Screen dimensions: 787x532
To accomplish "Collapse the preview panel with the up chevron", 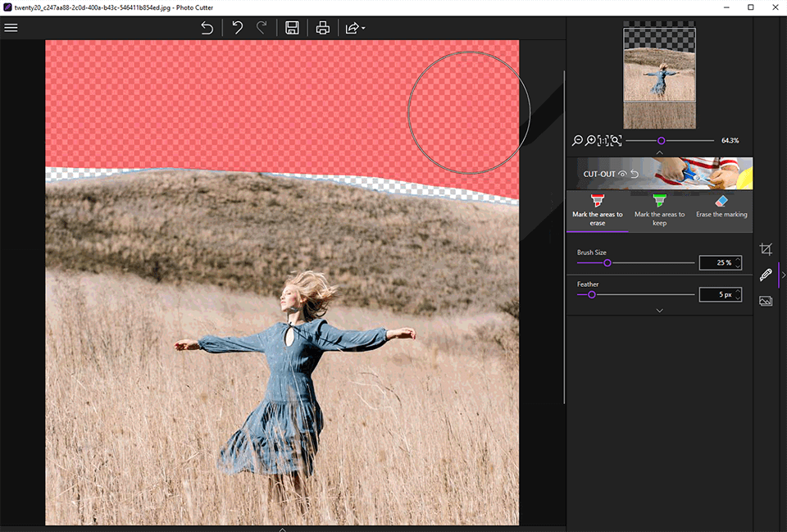I will pyautogui.click(x=659, y=152).
